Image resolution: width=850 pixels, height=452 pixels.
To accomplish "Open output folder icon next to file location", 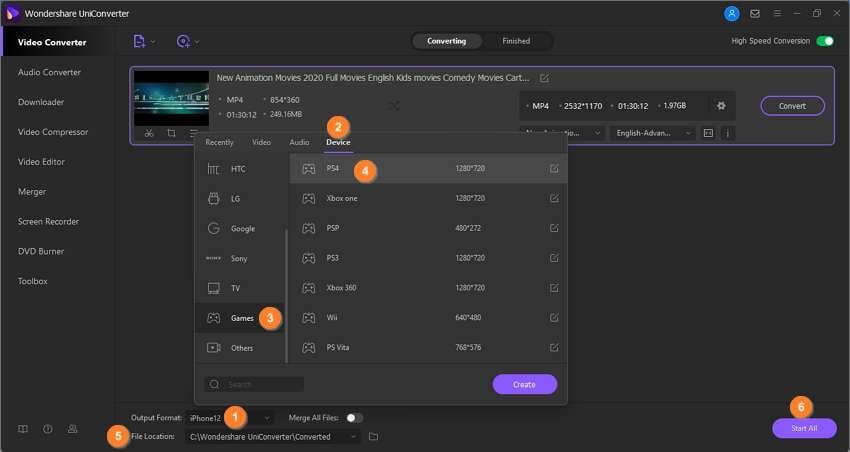I will coord(374,436).
